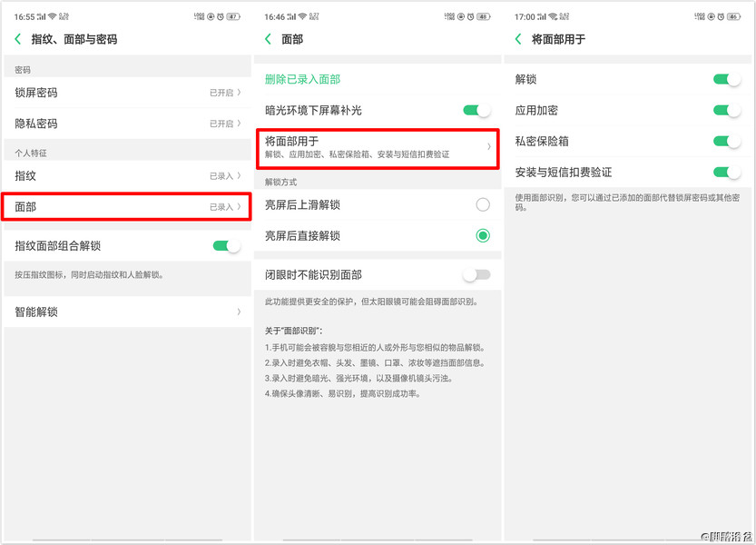Viewport: 756px width, 545px height.
Task: Toggle 暗光环境下屏幕补光 on or off
Action: point(476,108)
